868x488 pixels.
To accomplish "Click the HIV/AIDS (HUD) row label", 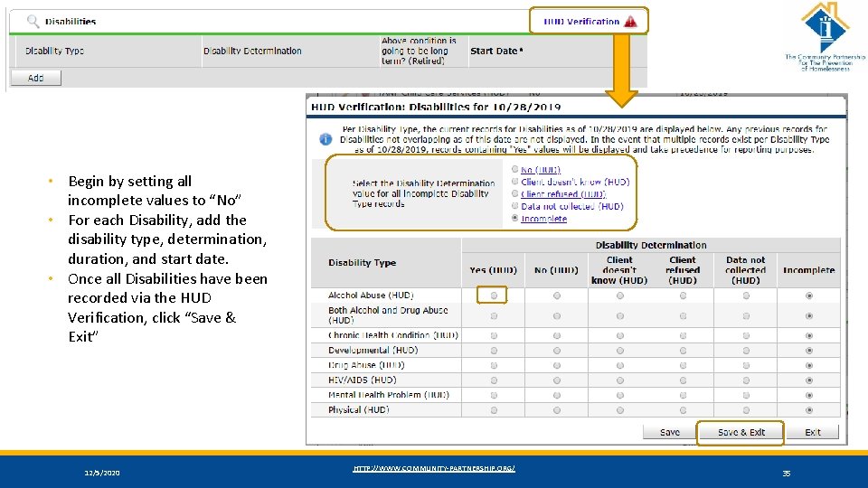I will [x=362, y=380].
